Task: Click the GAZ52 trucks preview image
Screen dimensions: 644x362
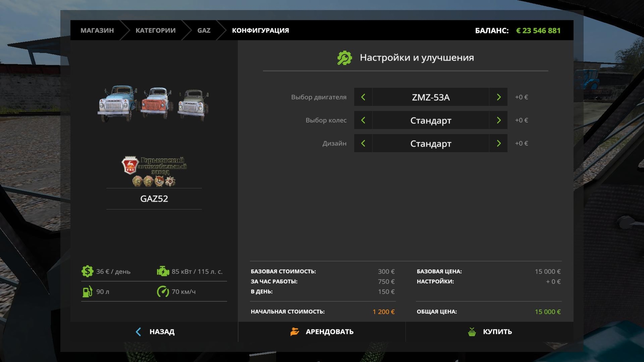Action: [x=153, y=103]
